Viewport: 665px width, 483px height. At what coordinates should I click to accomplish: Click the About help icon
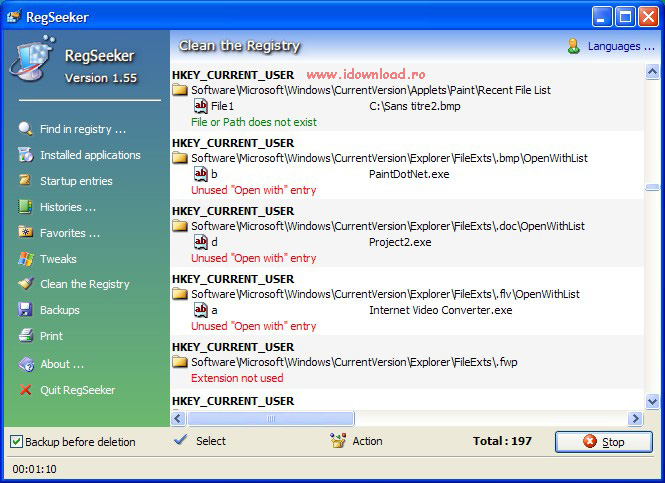pyautogui.click(x=26, y=364)
